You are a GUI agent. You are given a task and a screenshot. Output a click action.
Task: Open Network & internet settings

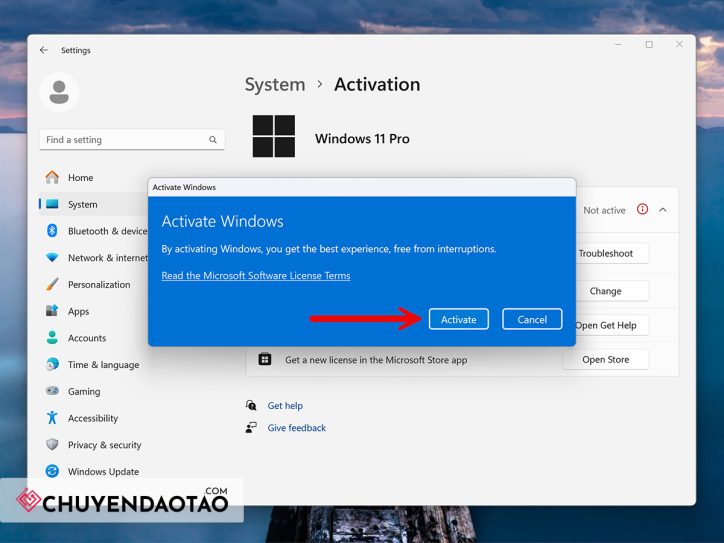[108, 258]
